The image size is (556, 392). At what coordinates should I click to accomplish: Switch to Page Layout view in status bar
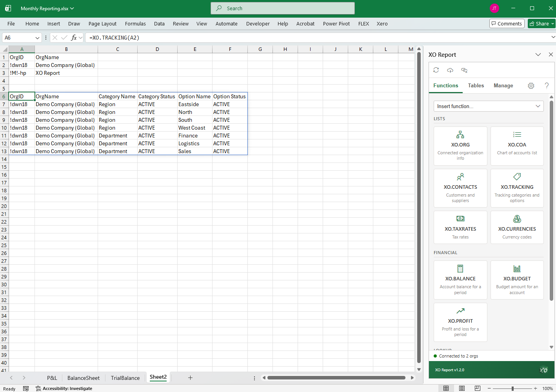coord(462,388)
